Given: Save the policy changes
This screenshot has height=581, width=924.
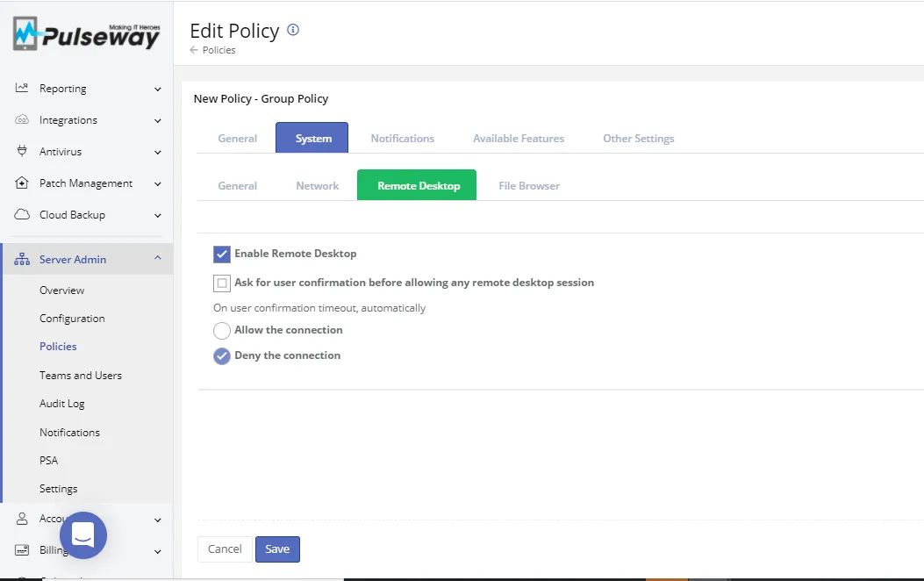Looking at the screenshot, I should click(277, 549).
